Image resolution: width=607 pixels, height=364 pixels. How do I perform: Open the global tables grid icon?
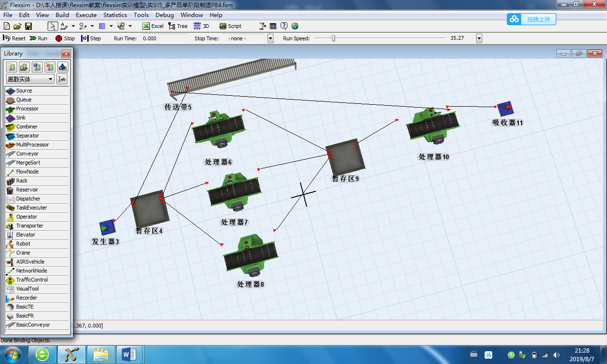pyautogui.click(x=273, y=26)
